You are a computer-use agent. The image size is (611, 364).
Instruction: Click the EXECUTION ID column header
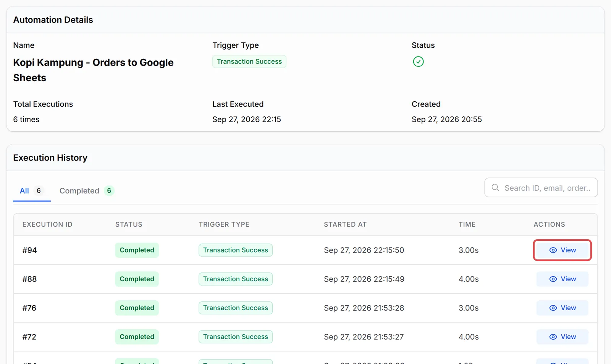click(47, 224)
